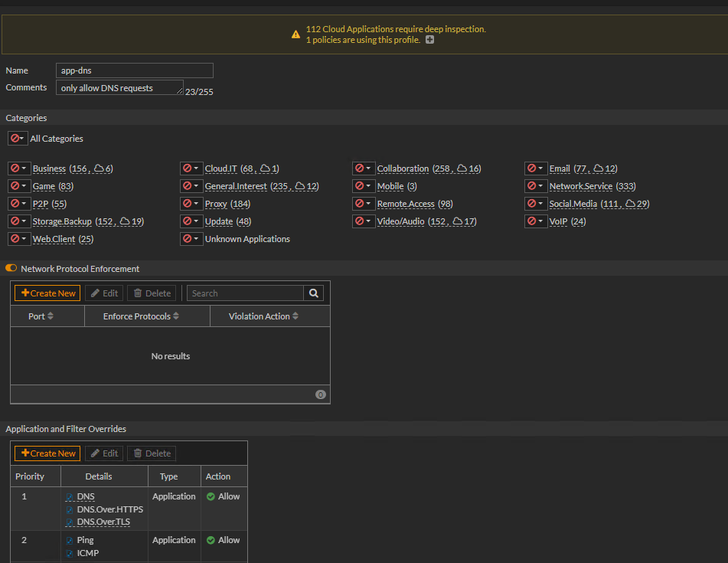Click the DNS.Over.HTTPS application icon
Viewport: 728px width, 563px height.
click(70, 509)
